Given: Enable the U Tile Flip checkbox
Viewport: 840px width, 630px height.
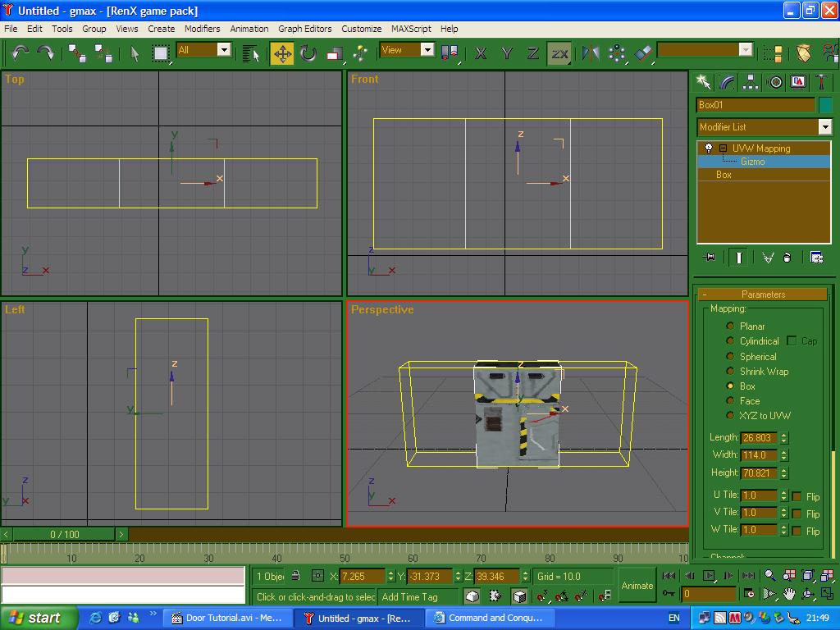Looking at the screenshot, I should (x=797, y=496).
